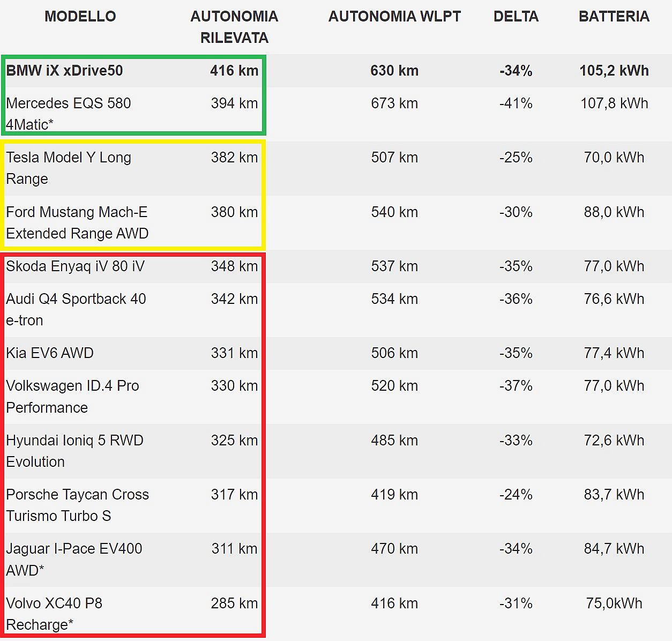Click the 673 km WLPT cell
The width and height of the screenshot is (672, 641).
click(394, 103)
